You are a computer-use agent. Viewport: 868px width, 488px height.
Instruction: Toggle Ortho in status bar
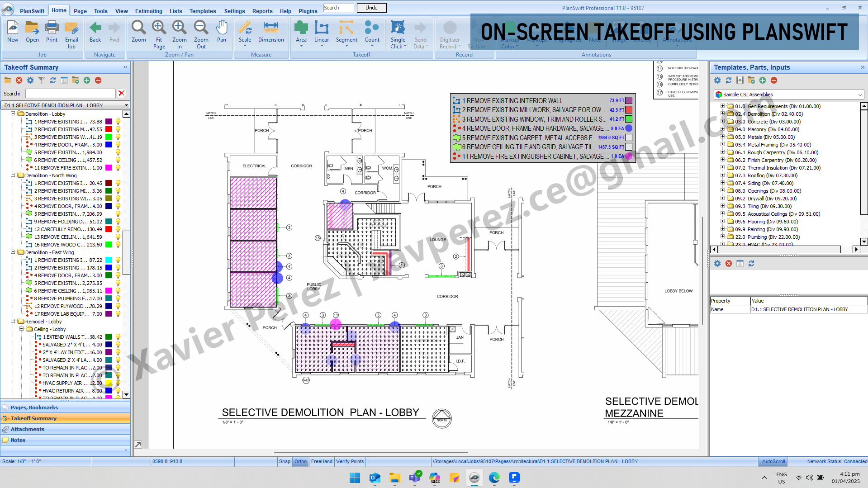[300, 461]
